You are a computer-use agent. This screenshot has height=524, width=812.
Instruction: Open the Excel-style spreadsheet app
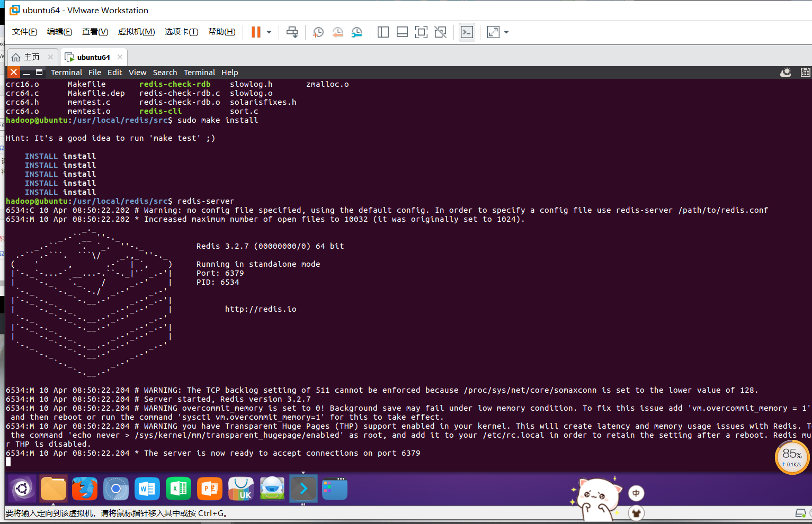179,489
